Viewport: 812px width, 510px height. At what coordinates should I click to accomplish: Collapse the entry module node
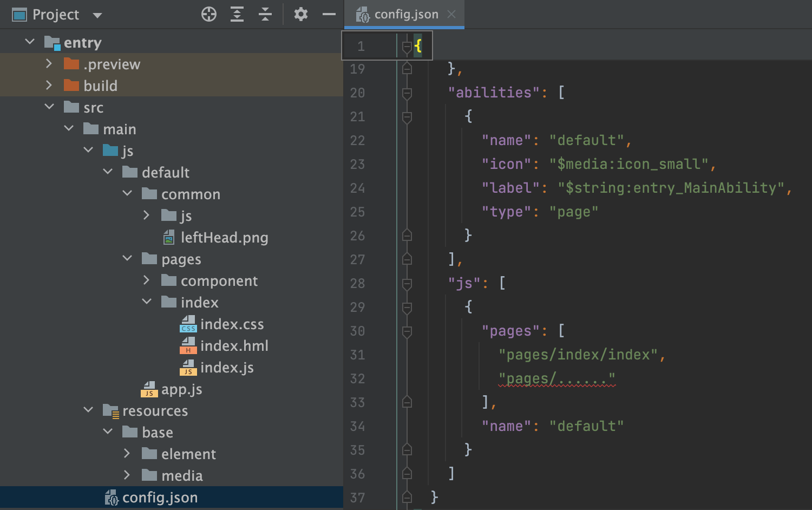coord(30,42)
